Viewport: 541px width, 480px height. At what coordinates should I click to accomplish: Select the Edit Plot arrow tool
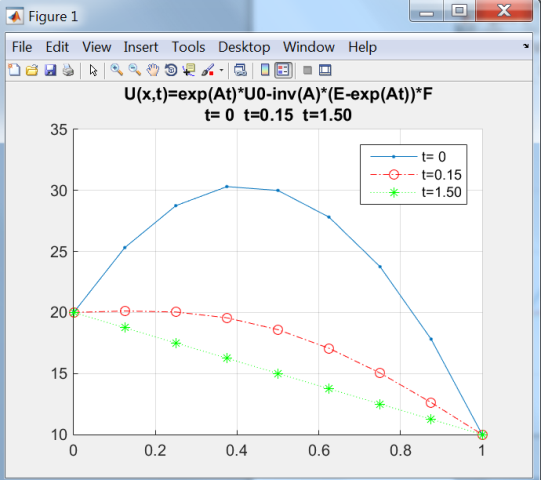(93, 70)
